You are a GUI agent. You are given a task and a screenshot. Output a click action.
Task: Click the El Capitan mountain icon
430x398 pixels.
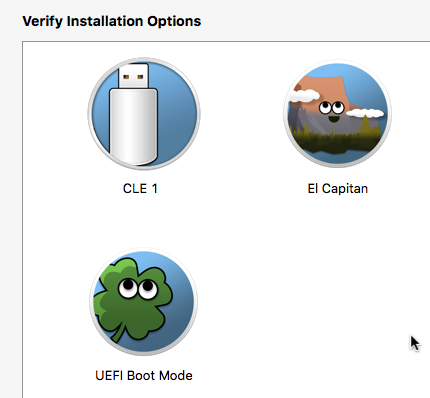(337, 114)
